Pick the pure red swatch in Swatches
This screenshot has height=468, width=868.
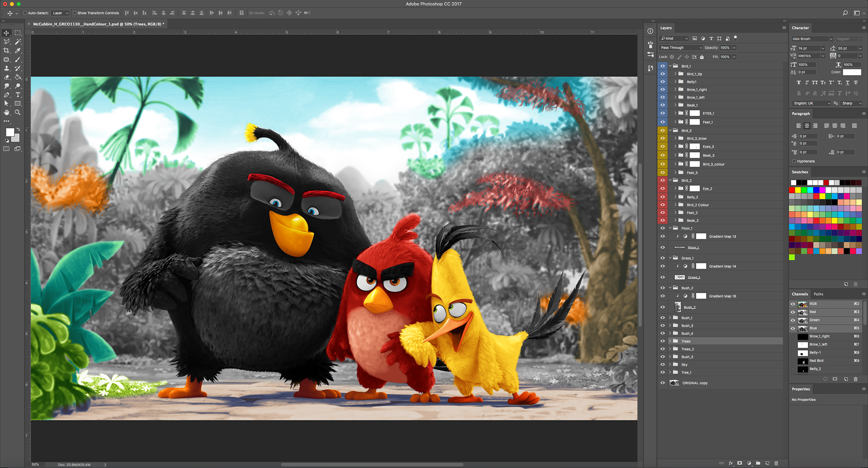click(x=792, y=190)
